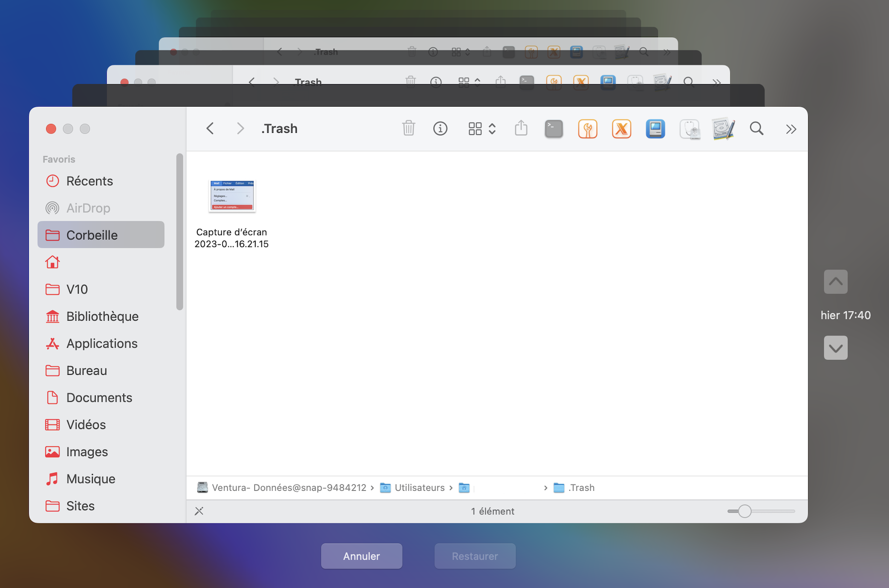Click the trash delete icon in front toolbar
Viewport: 889px width, 588px height.
click(x=408, y=128)
